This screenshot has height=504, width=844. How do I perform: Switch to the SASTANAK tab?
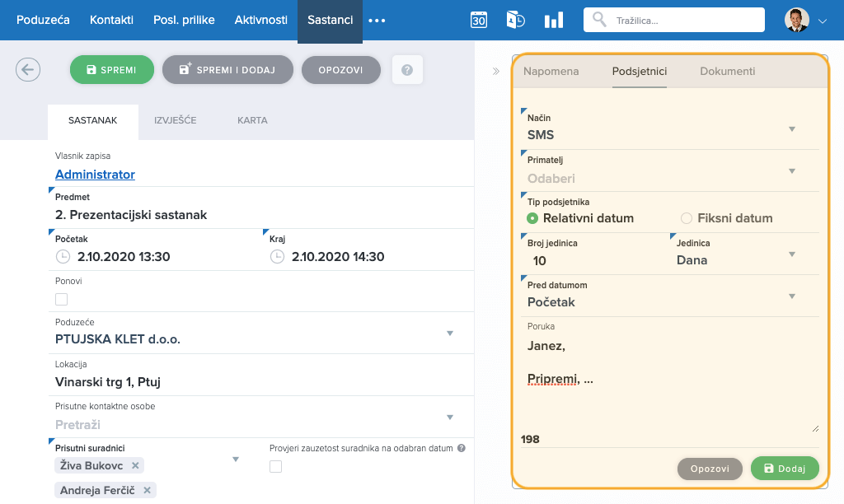tap(92, 120)
